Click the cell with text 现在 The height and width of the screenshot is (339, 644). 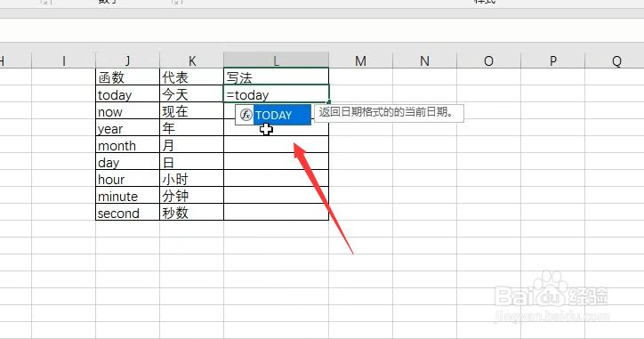[x=192, y=111]
